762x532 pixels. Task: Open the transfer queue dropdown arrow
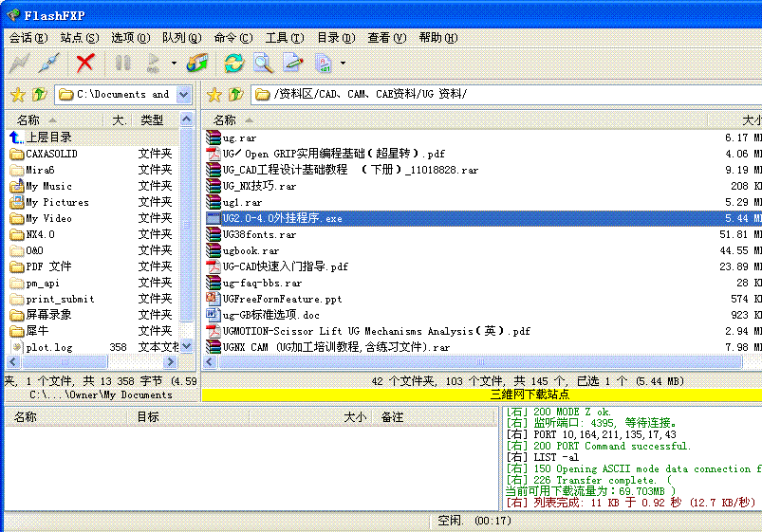pos(174,64)
